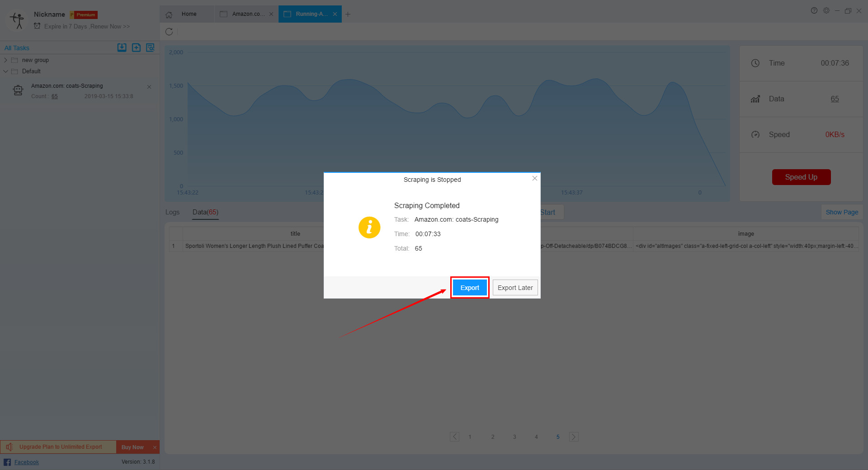This screenshot has height=470, width=868.
Task: Open the Data(65) tab
Action: [205, 212]
